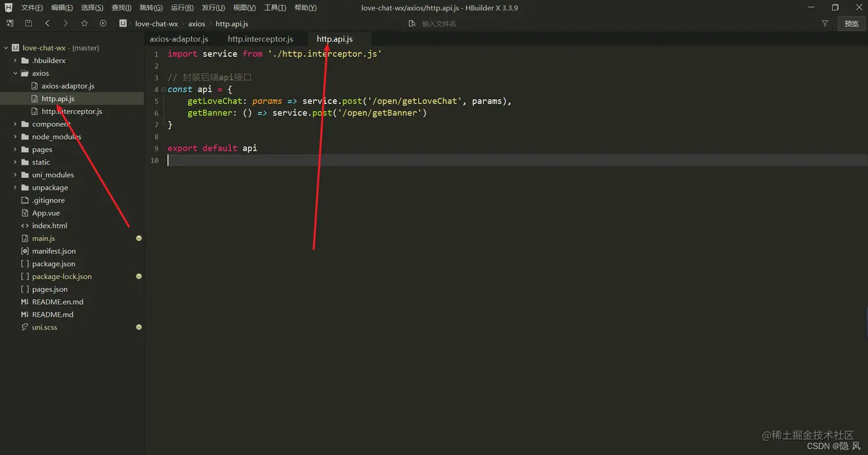Click the App.vue file icon
This screenshot has height=455, width=868.
click(x=25, y=213)
